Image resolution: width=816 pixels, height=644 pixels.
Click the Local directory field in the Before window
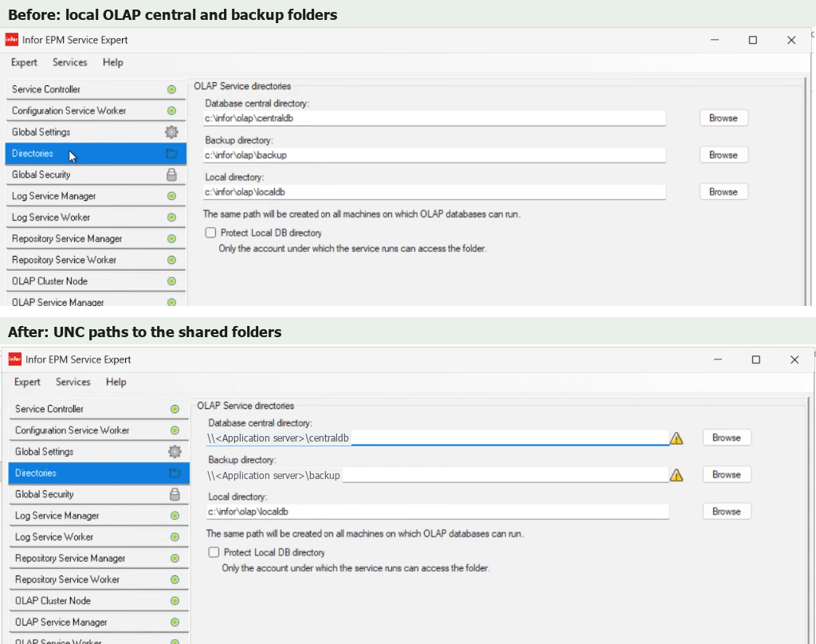pos(434,192)
